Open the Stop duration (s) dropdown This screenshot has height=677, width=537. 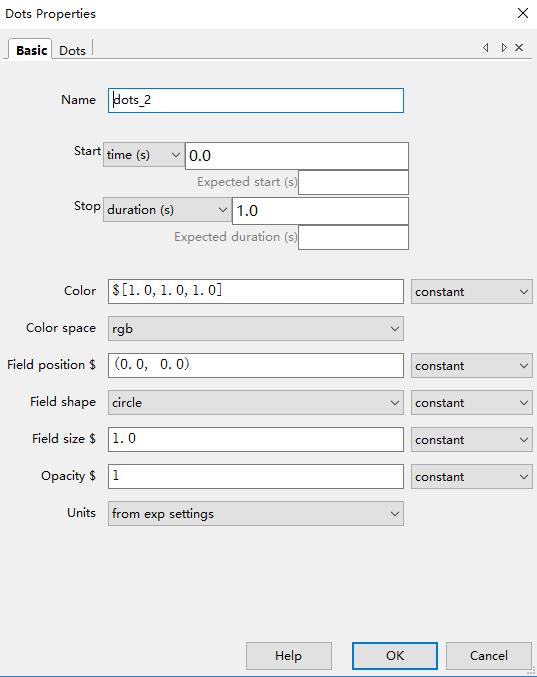click(x=167, y=210)
